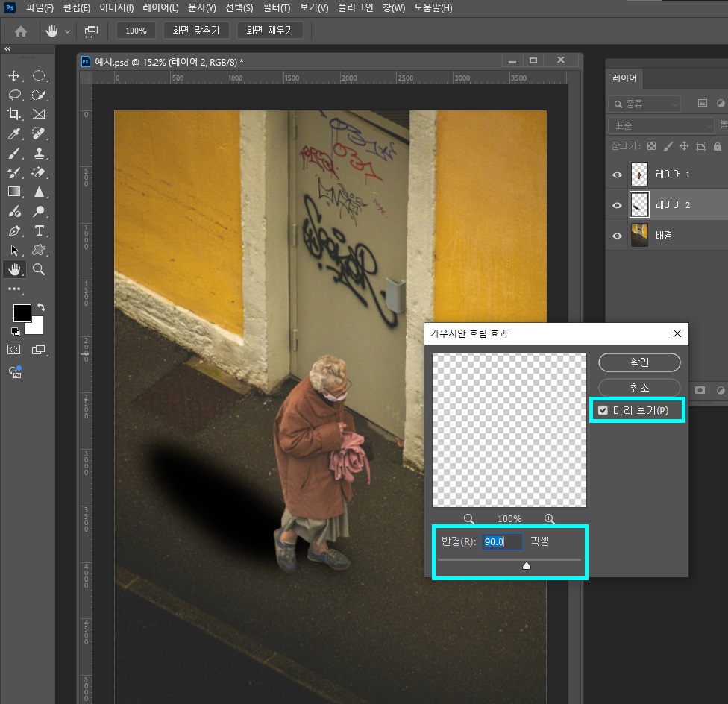
Task: Close the 가우시안 흐림 효과 dialog
Action: coord(677,333)
